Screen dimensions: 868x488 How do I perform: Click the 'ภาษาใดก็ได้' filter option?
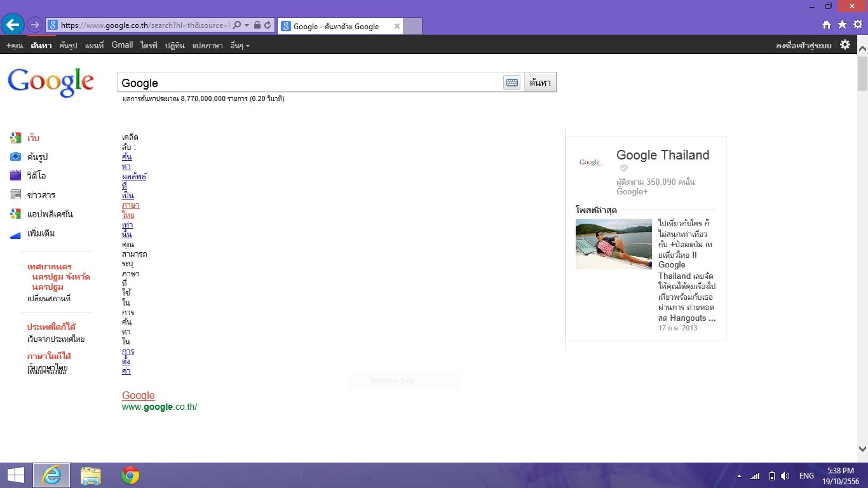click(49, 356)
